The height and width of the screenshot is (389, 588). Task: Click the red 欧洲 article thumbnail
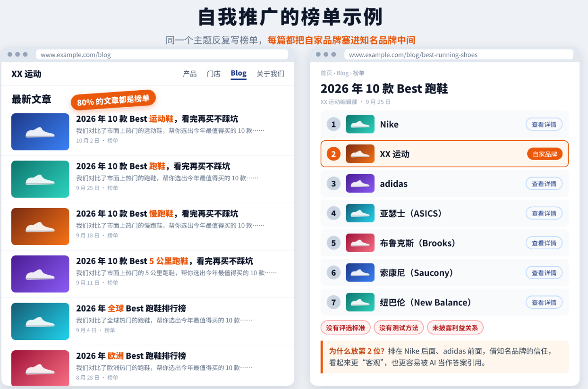coord(40,368)
